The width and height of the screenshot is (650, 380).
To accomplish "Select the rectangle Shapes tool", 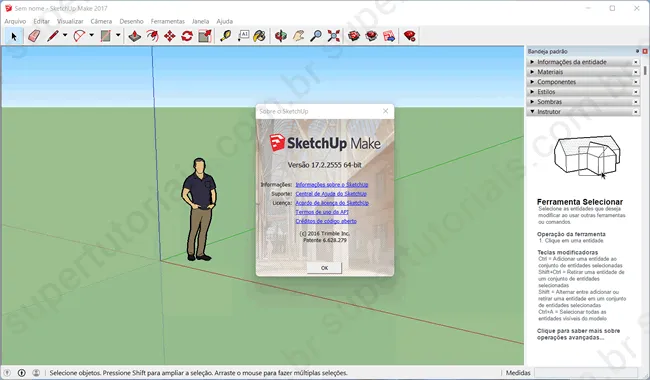I will coord(106,36).
